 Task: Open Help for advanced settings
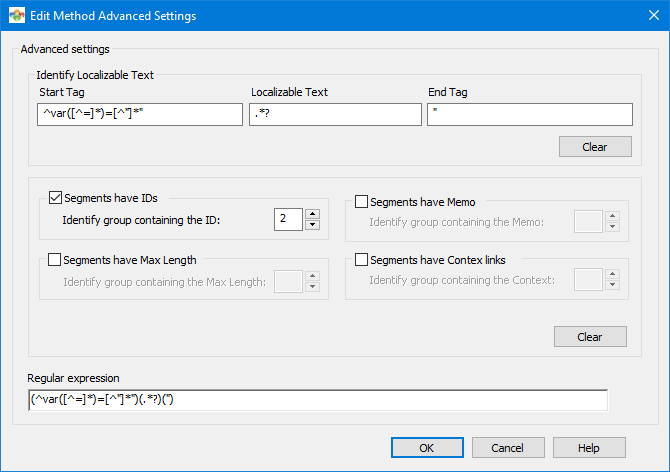(x=589, y=448)
